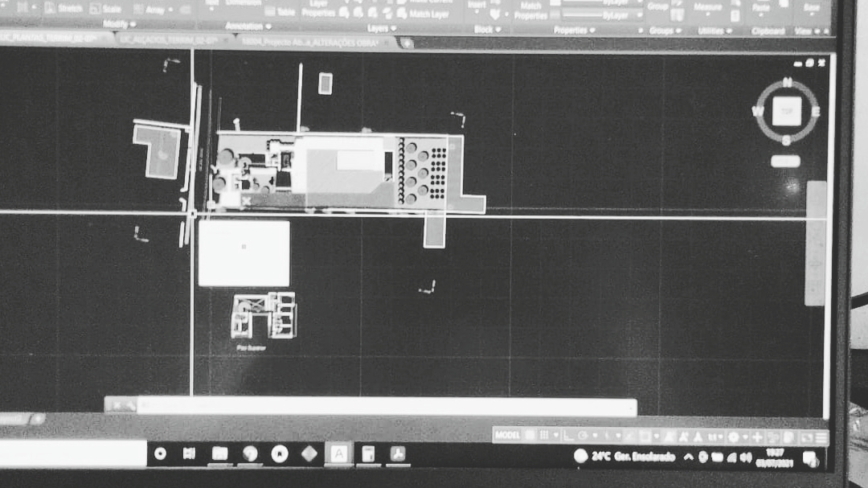The width and height of the screenshot is (868, 488).
Task: Expand the Utilities panel dropdown
Action: (714, 31)
